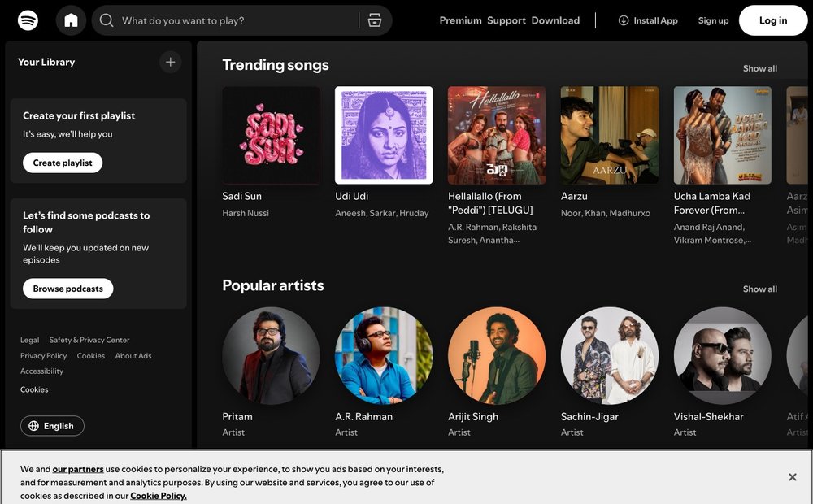Open 'Cookie Policy' link in banner
The height and width of the screenshot is (504, 813).
click(x=159, y=496)
